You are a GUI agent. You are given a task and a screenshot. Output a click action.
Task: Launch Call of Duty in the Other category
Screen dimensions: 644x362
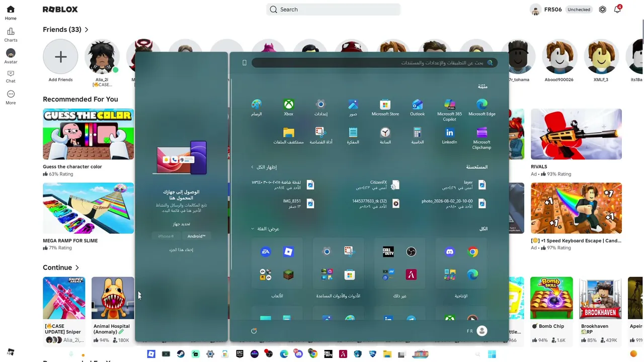(388, 252)
